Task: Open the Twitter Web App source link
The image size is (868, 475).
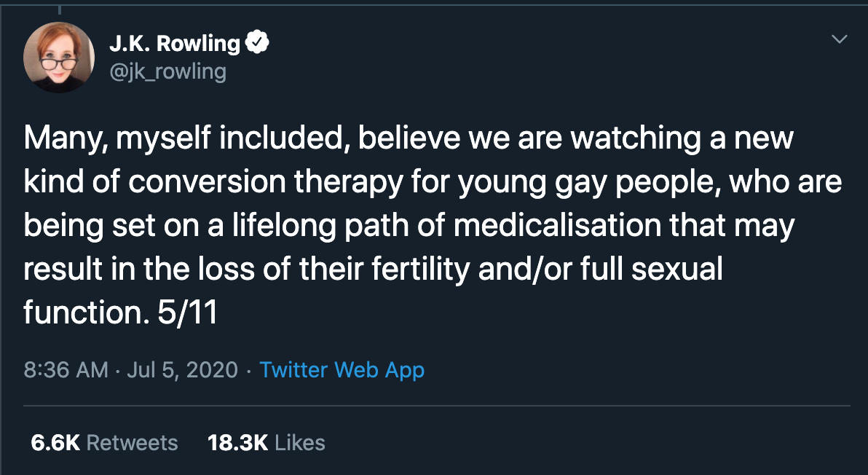Action: [x=342, y=369]
